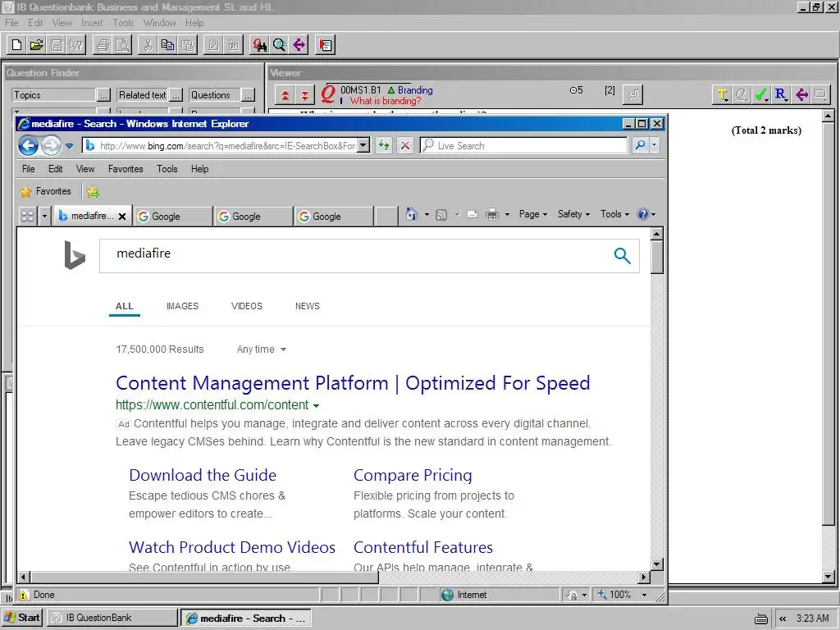Image resolution: width=840 pixels, height=630 pixels.
Task: Click the Print icon in QuestionBank toolbar
Action: pos(103,45)
